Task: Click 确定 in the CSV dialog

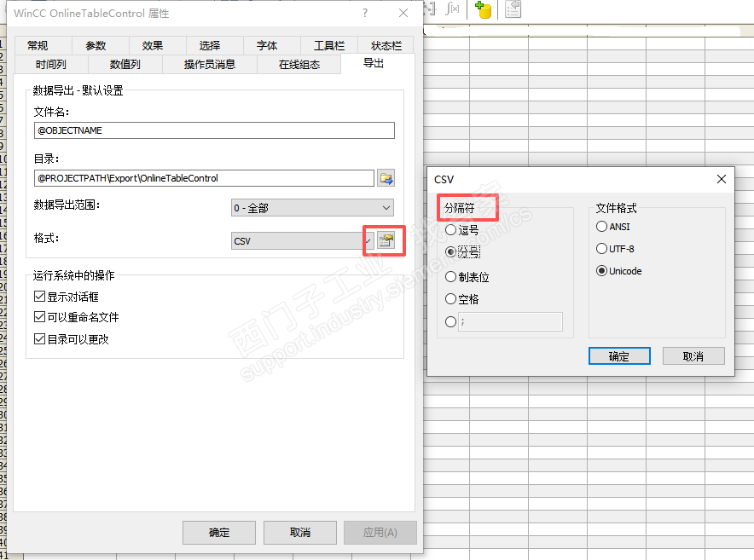Action: coord(619,356)
